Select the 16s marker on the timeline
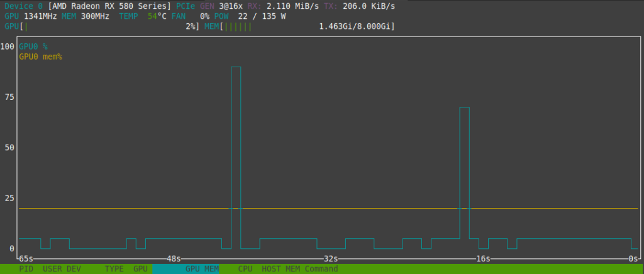Image resolution: width=644 pixels, height=274 pixels. [482, 258]
